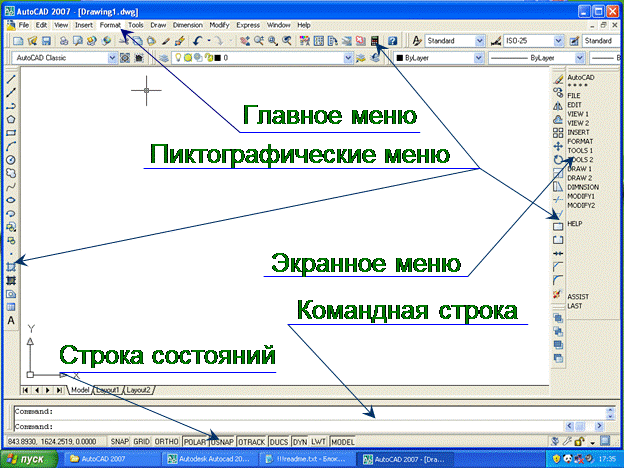The height and width of the screenshot is (468, 624).
Task: Open the Help question mark icon
Action: click(392, 41)
